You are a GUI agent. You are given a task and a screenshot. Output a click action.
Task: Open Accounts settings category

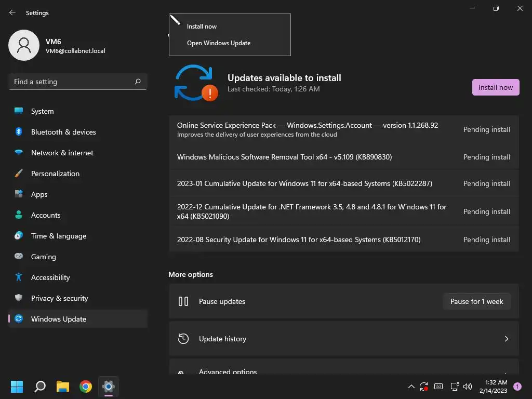point(78,215)
